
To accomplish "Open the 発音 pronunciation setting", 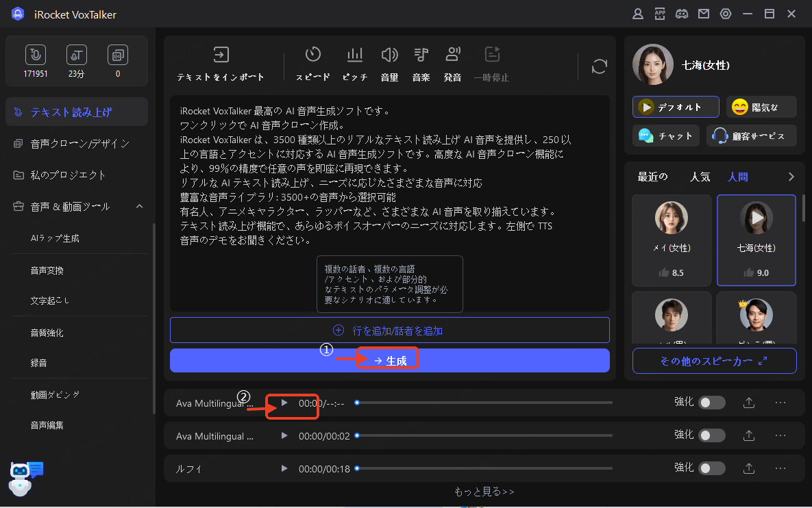I will tap(453, 64).
